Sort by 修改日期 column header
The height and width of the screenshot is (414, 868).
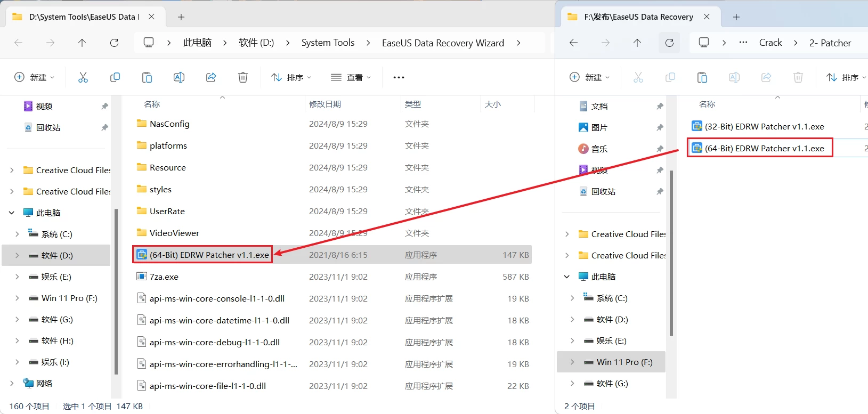click(x=325, y=104)
